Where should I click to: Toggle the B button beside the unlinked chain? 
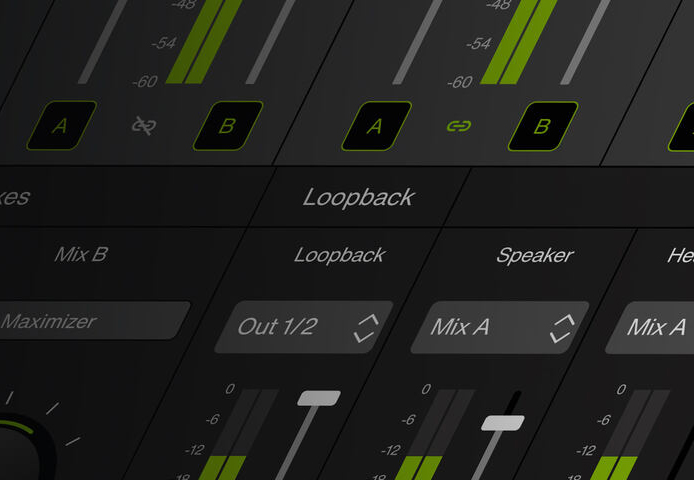[228, 126]
